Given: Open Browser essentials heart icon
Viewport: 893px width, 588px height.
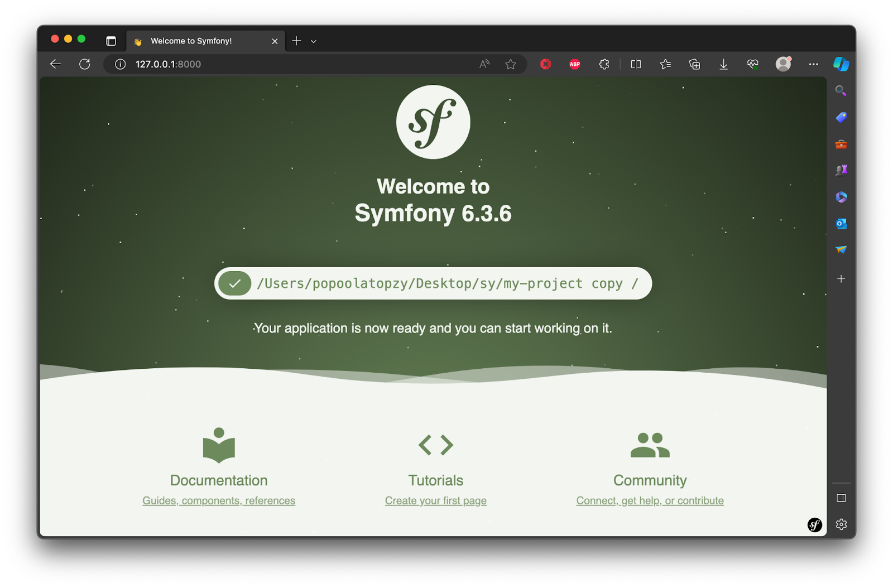Looking at the screenshot, I should click(753, 64).
